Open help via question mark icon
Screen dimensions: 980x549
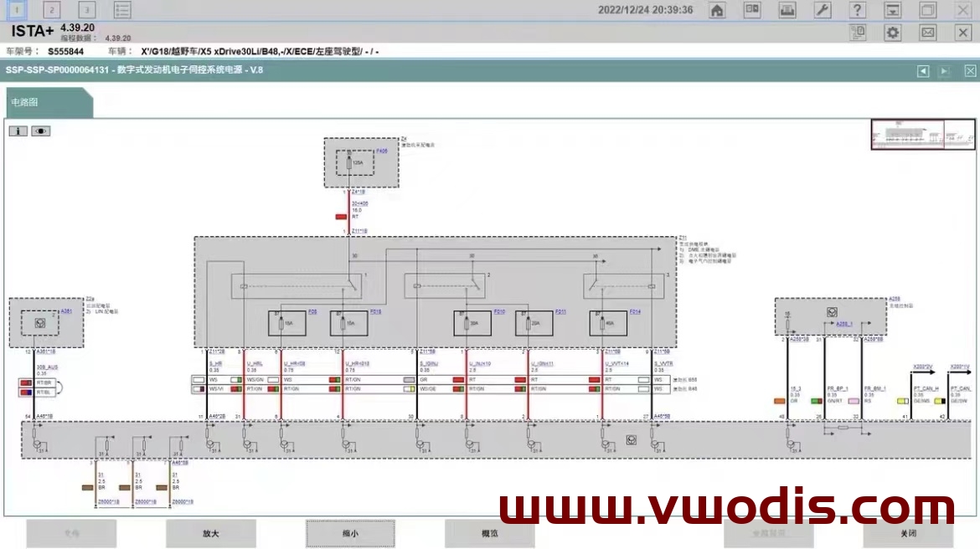click(858, 10)
